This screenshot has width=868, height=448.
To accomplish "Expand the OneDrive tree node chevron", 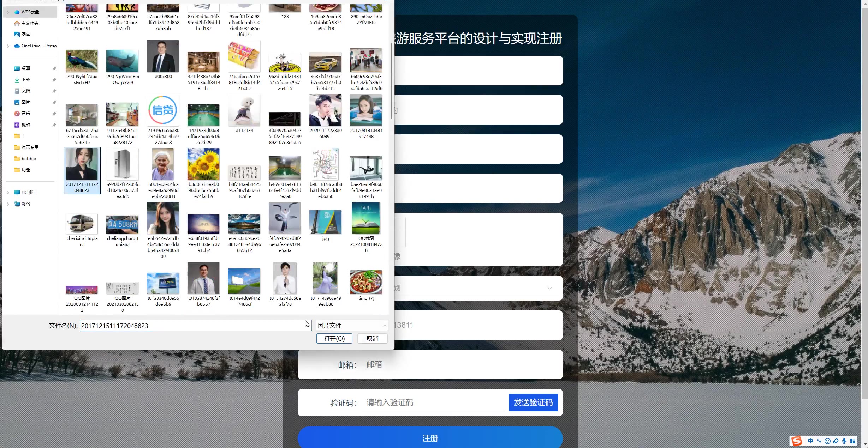I will (x=8, y=46).
